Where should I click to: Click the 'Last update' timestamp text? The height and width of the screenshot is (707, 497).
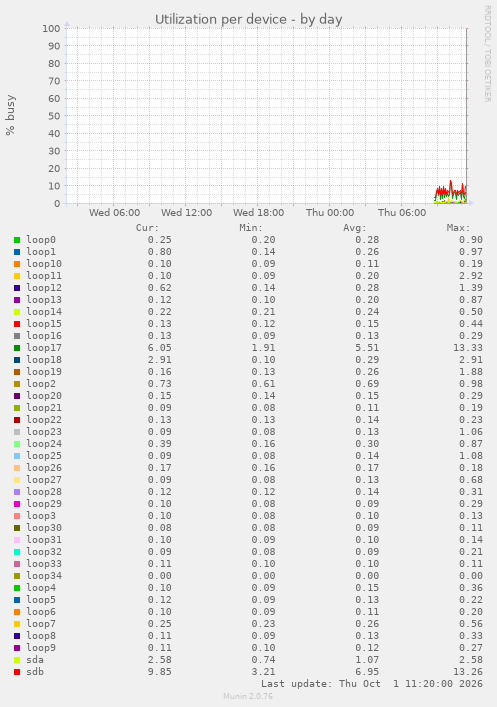pyautogui.click(x=372, y=684)
